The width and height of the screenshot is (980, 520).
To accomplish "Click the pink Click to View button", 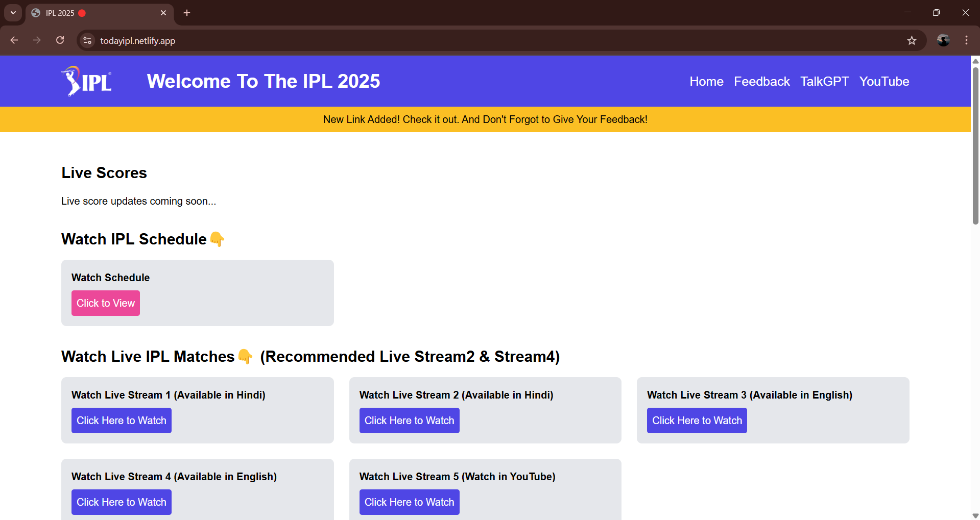I will click(106, 303).
